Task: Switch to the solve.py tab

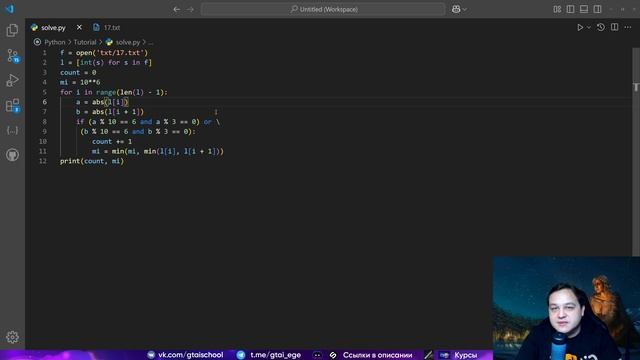Action: (53, 28)
